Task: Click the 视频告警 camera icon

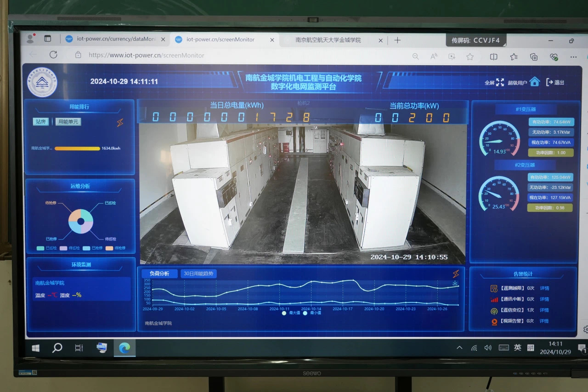Action: 494,321
